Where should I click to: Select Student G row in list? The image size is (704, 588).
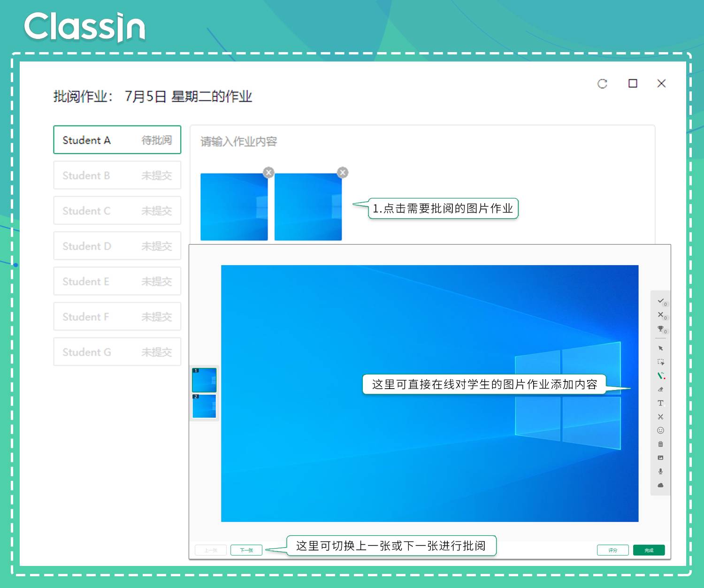pyautogui.click(x=117, y=351)
